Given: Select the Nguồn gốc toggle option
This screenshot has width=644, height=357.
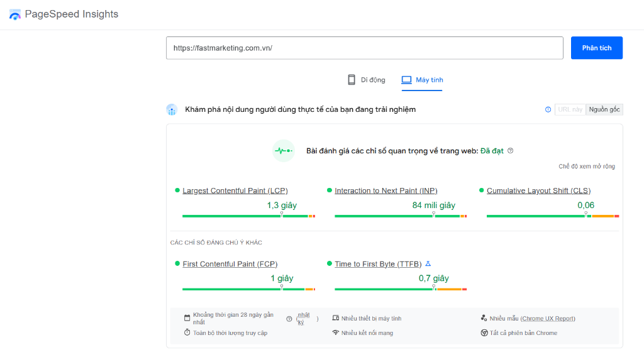Looking at the screenshot, I should click(604, 109).
